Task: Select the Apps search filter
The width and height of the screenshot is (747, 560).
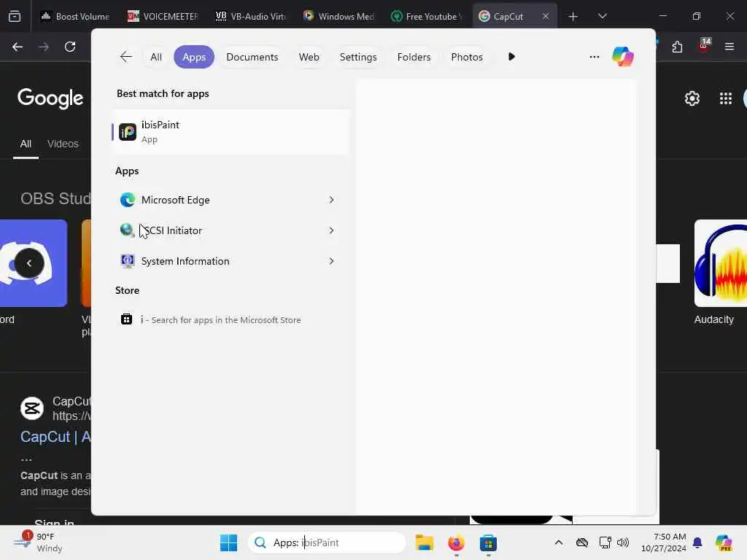Action: [194, 57]
